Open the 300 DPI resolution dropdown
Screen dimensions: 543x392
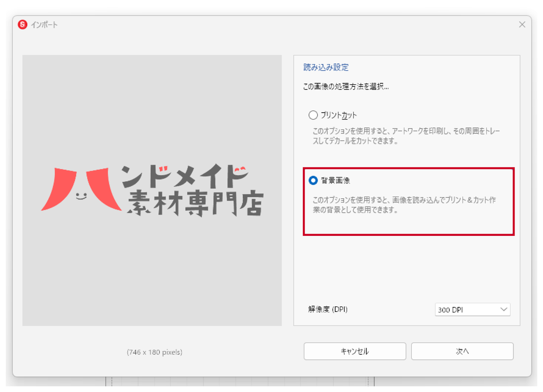(472, 310)
